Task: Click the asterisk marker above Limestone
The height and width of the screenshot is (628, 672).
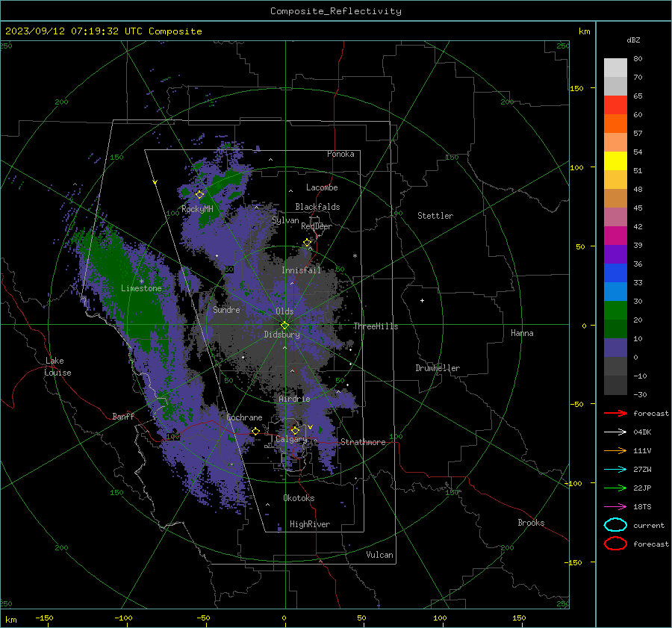Action: pyautogui.click(x=141, y=282)
